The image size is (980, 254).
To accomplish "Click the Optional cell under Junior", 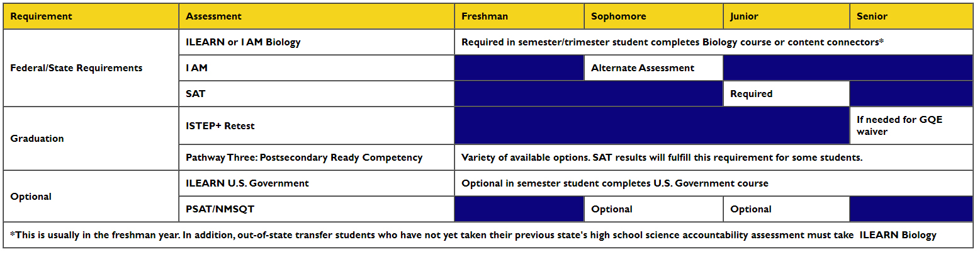I will click(x=786, y=209).
